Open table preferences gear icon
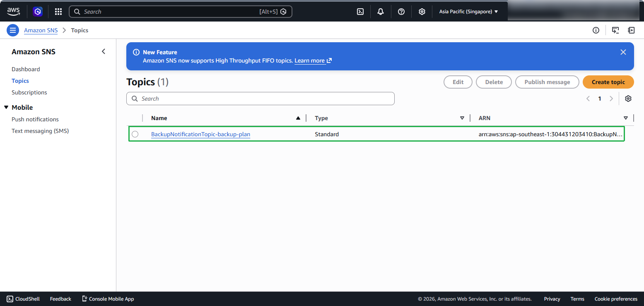The image size is (644, 306). pyautogui.click(x=628, y=99)
